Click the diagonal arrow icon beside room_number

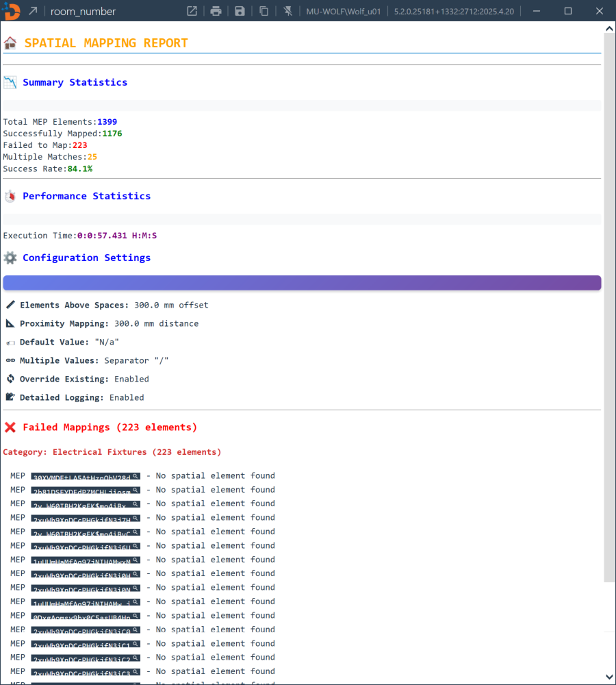[x=32, y=11]
